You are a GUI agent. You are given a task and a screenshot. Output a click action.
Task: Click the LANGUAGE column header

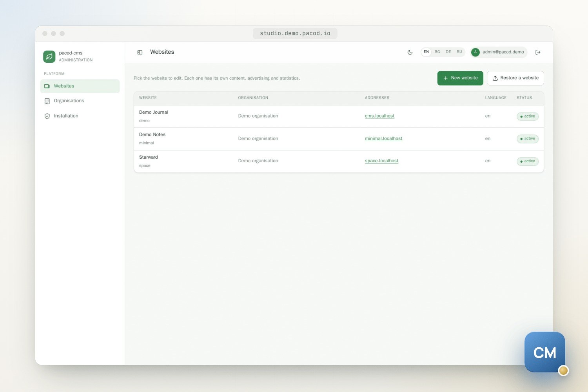pyautogui.click(x=496, y=98)
